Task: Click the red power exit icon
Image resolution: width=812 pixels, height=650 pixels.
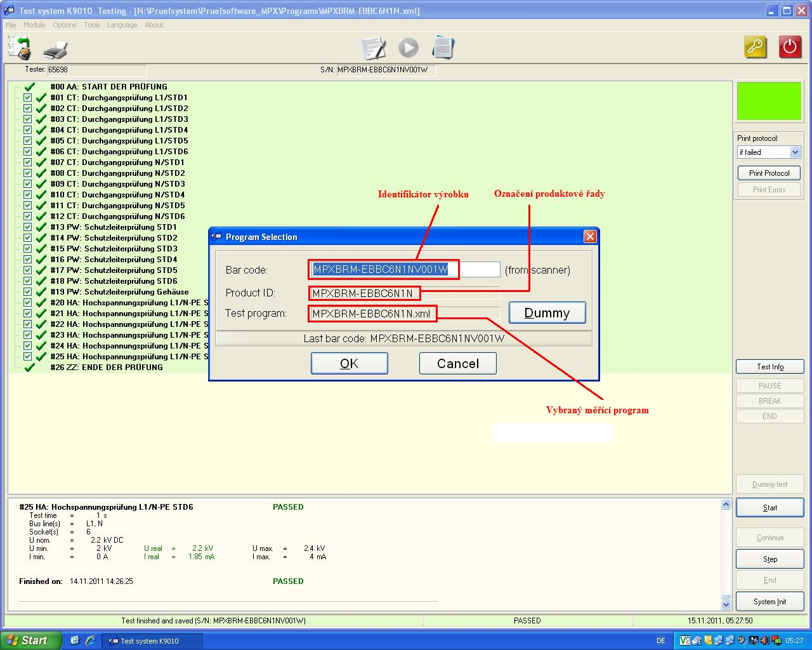Action: (x=790, y=47)
